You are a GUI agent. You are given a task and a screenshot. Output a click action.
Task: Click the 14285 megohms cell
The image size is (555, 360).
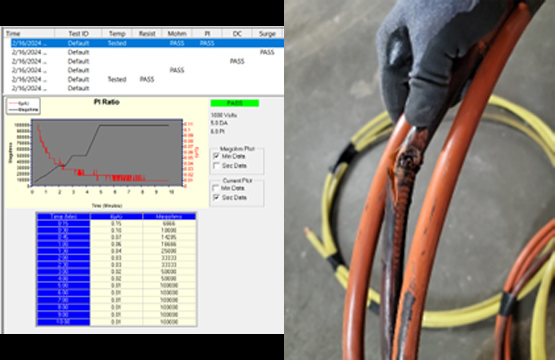[169, 237]
